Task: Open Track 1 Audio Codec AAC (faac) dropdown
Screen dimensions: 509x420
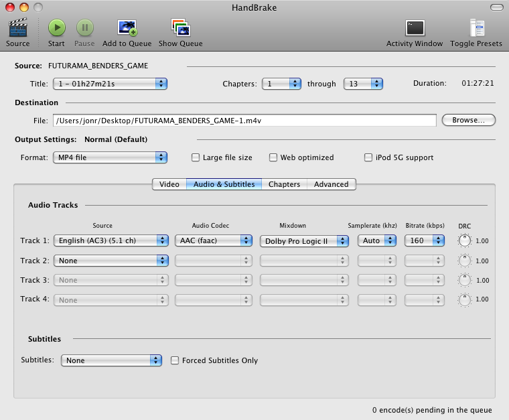Action: pos(214,240)
